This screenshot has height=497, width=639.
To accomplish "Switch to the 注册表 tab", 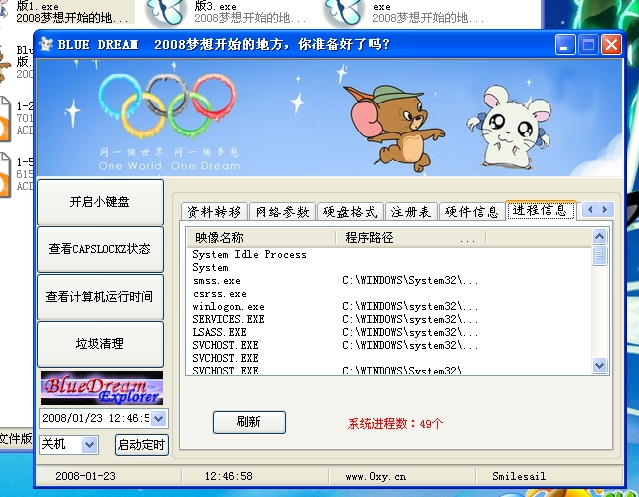I will click(x=411, y=211).
